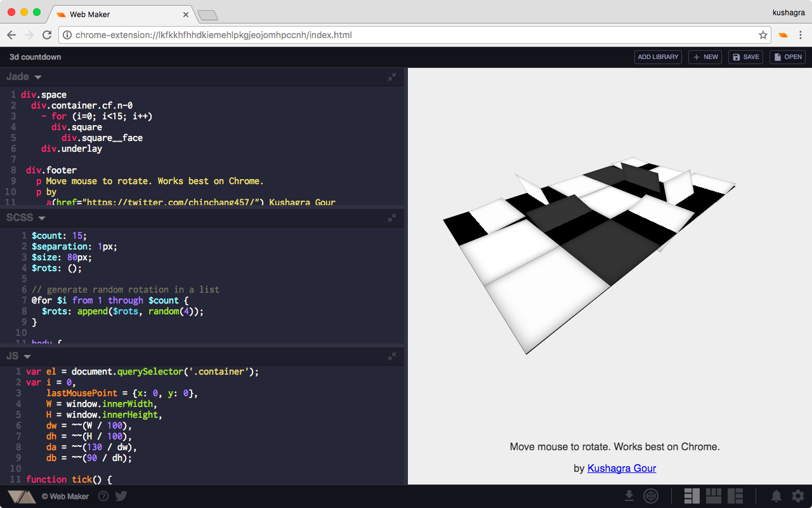Switch to the second editor layout icon
812x508 pixels.
tap(714, 496)
